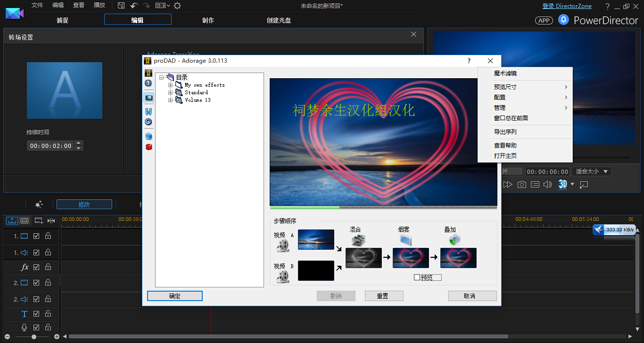Click the Mix (混合) step icon

tap(359, 240)
